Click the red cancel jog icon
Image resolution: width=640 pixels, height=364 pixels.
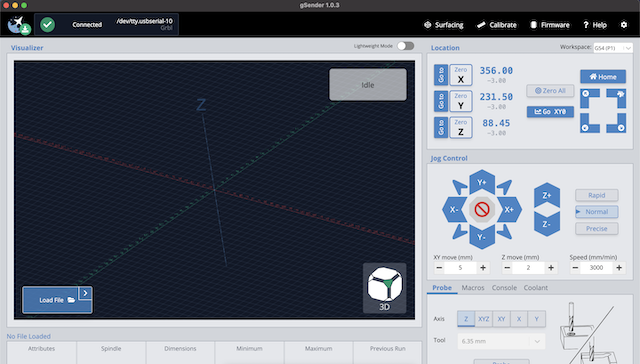click(482, 210)
